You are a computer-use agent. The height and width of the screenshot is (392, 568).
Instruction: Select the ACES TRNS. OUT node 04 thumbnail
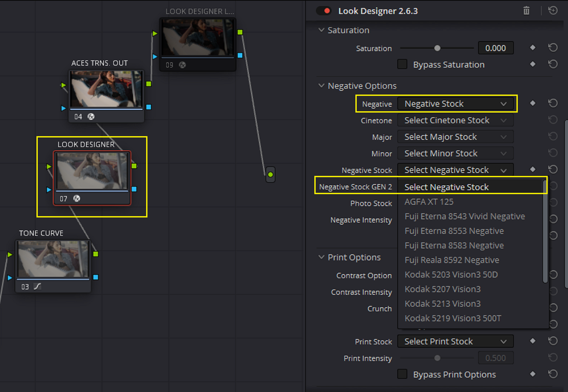pyautogui.click(x=106, y=89)
